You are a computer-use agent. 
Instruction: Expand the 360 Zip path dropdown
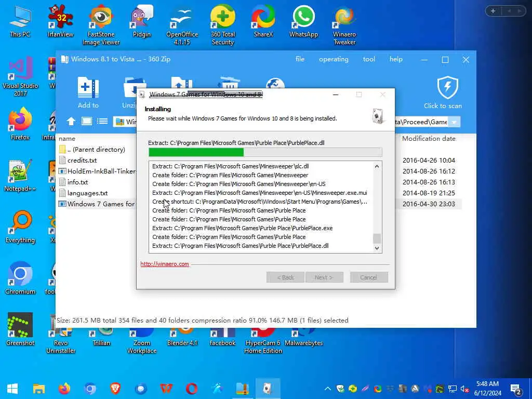tap(454, 122)
